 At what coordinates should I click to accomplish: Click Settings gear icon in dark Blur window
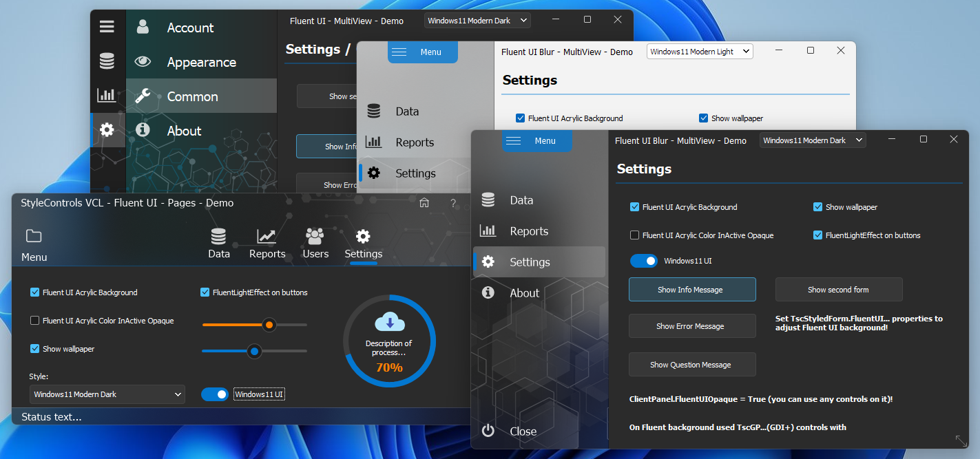point(488,261)
